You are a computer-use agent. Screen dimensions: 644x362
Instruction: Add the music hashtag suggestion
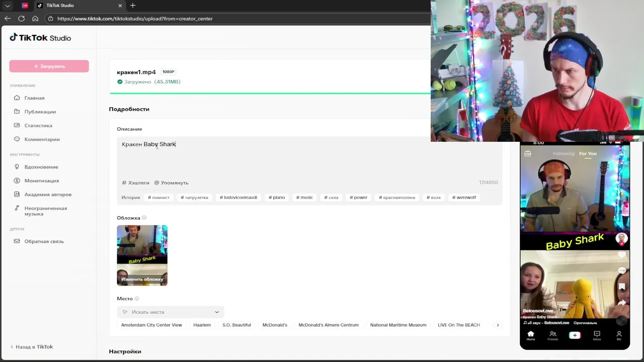pos(304,198)
